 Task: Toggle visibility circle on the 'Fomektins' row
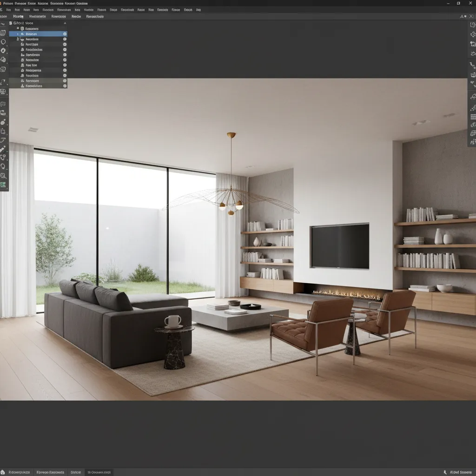click(65, 86)
